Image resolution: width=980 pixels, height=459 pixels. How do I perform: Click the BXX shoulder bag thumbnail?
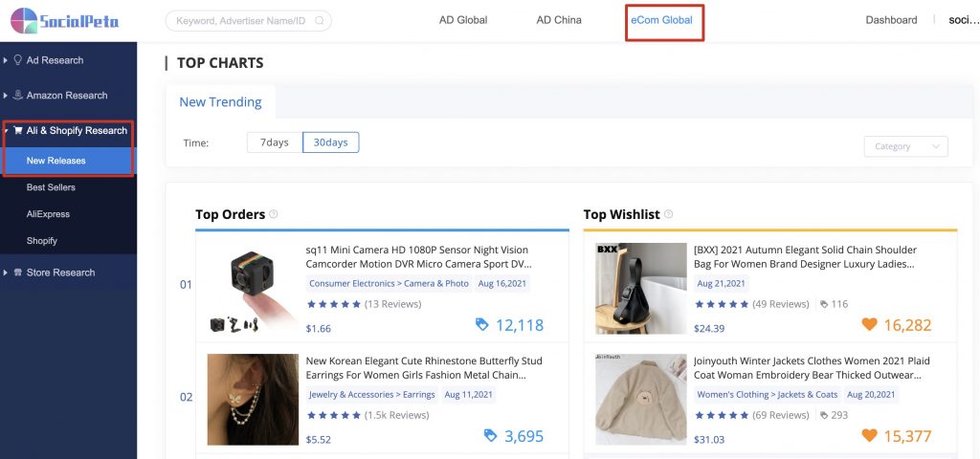click(640, 288)
